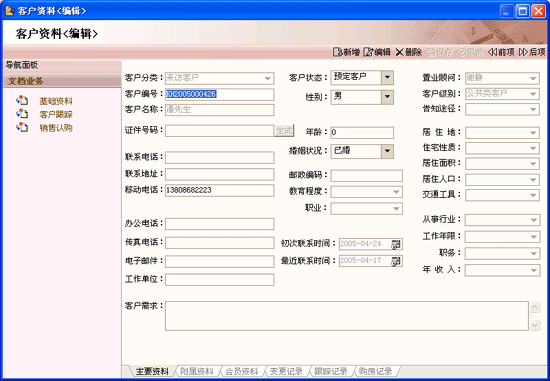Expand the 职务 dropdown

point(534,253)
